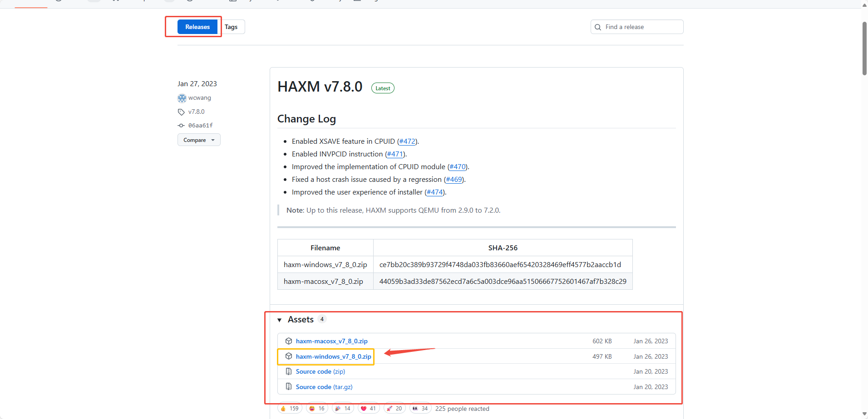Click the file icon beside Source code (tar.gz)

(x=289, y=387)
